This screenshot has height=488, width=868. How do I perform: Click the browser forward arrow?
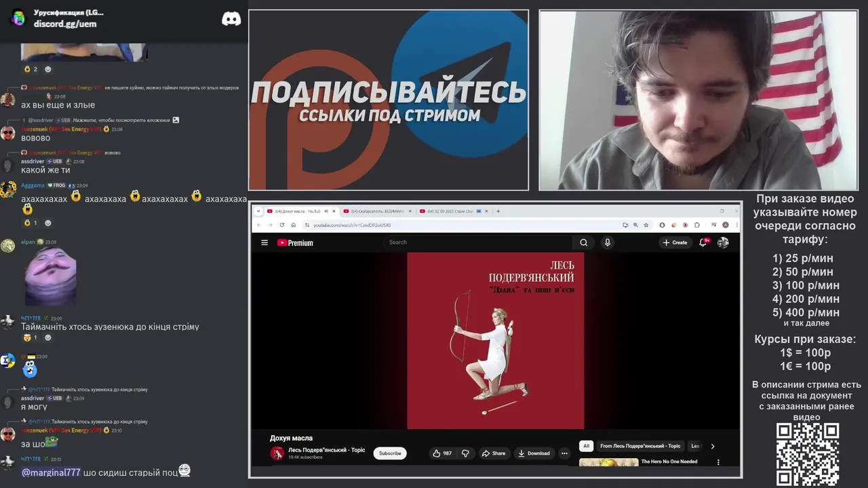(270, 225)
